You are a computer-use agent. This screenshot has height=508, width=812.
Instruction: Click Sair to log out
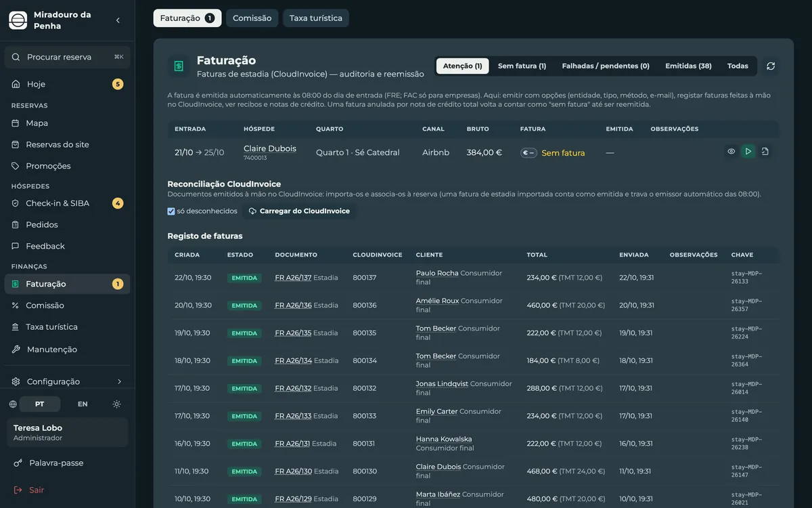point(68,490)
